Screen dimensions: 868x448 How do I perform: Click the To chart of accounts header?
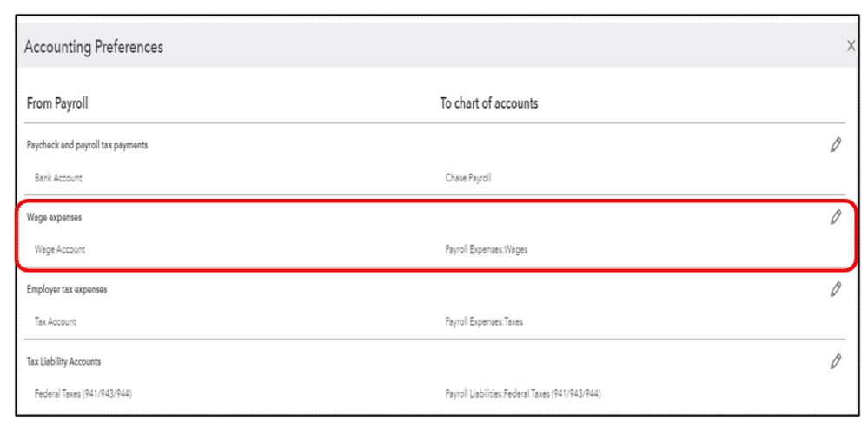pos(489,103)
